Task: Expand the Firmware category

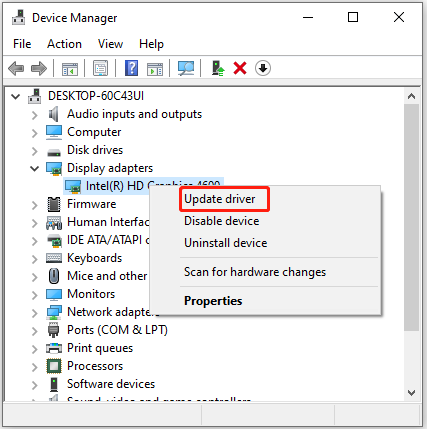Action: coord(35,205)
